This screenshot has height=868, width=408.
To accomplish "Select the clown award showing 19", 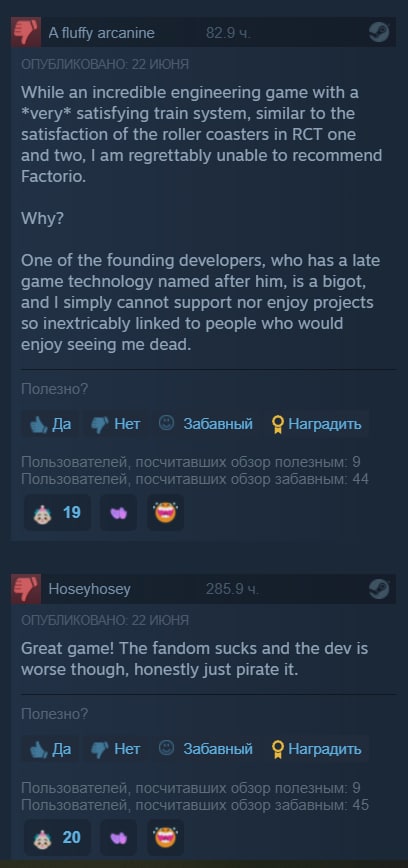I will pyautogui.click(x=58, y=513).
